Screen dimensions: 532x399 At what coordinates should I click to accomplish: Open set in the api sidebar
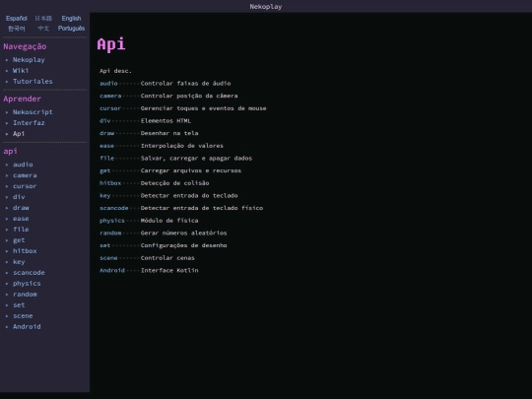point(19,305)
